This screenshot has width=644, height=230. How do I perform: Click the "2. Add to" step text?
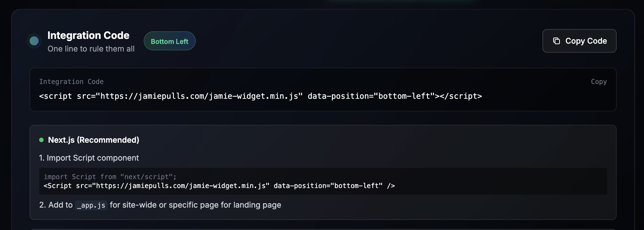[x=56, y=205]
